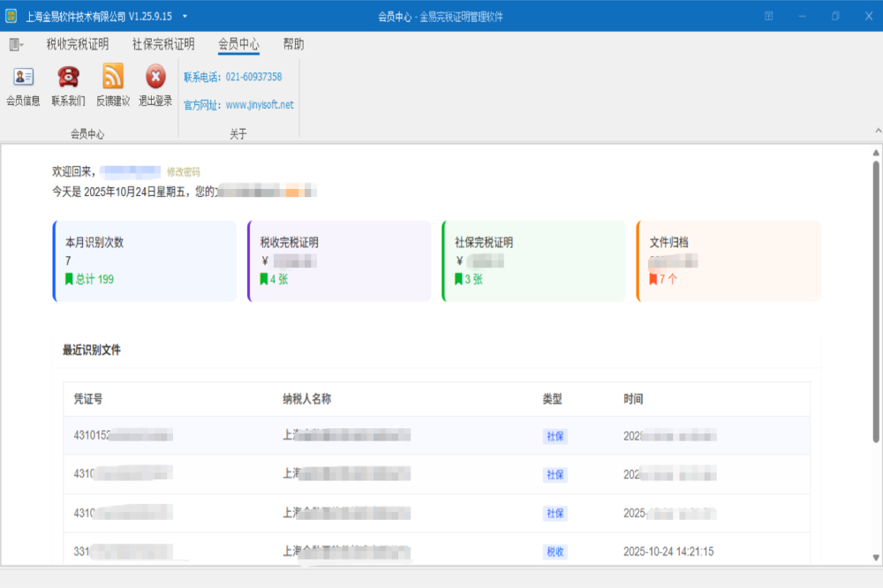Click the 税收完税证明 summary card
This screenshot has width=883, height=588.
(x=339, y=260)
